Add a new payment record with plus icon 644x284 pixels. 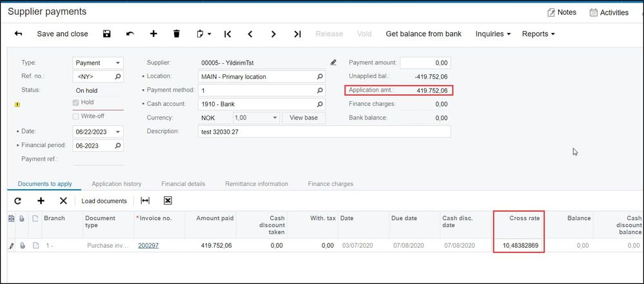tap(153, 34)
